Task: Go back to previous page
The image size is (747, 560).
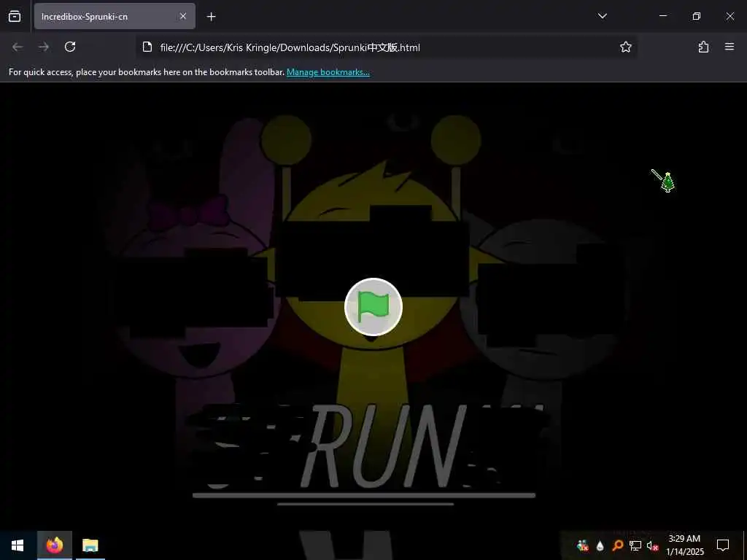Action: tap(18, 47)
